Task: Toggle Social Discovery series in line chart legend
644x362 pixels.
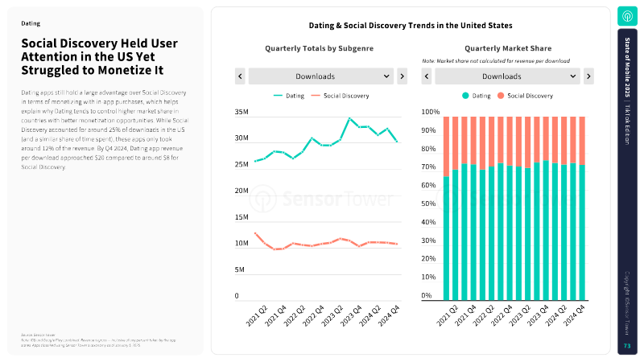Action: 341,96
